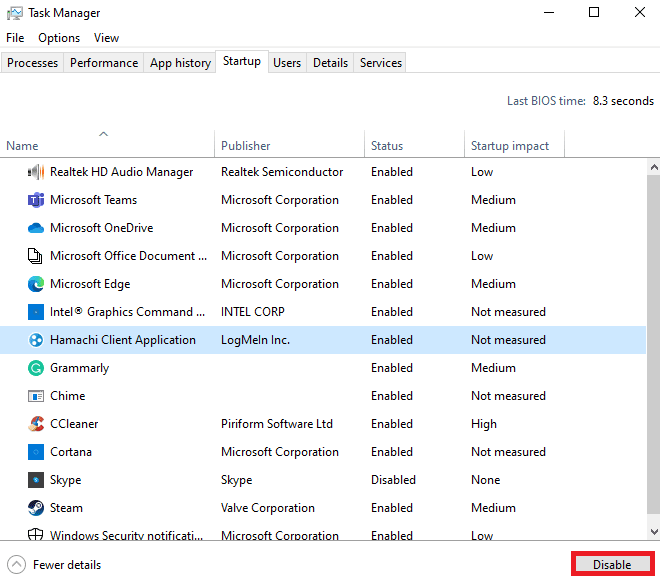Click the vertical scrollbar thumb

(654, 345)
